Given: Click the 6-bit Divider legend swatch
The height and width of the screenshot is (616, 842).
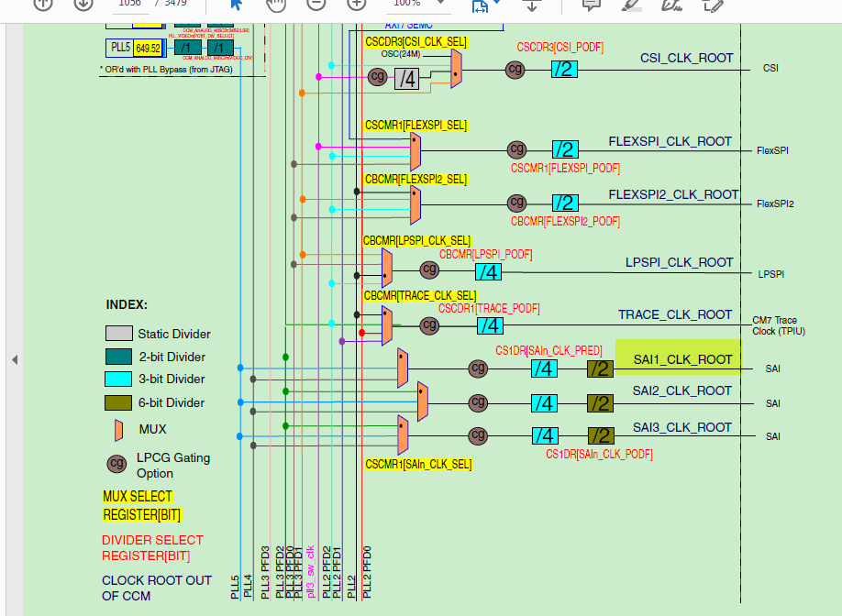Looking at the screenshot, I should click(x=118, y=403).
